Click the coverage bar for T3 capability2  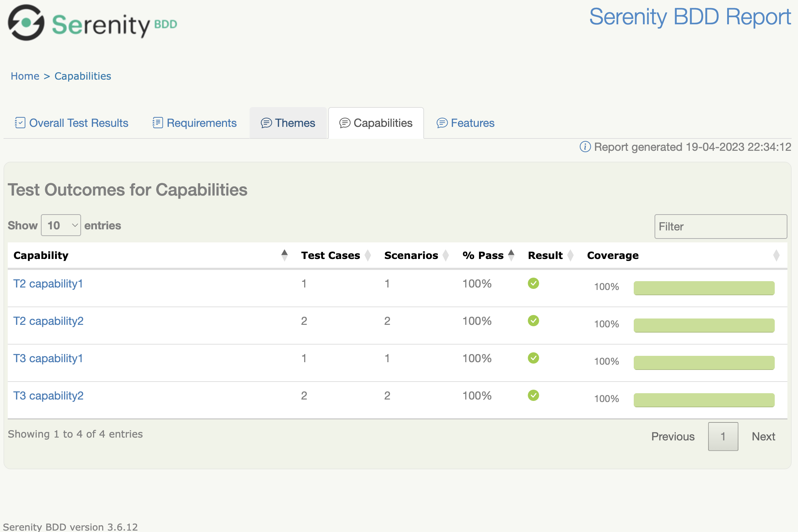pyautogui.click(x=704, y=400)
